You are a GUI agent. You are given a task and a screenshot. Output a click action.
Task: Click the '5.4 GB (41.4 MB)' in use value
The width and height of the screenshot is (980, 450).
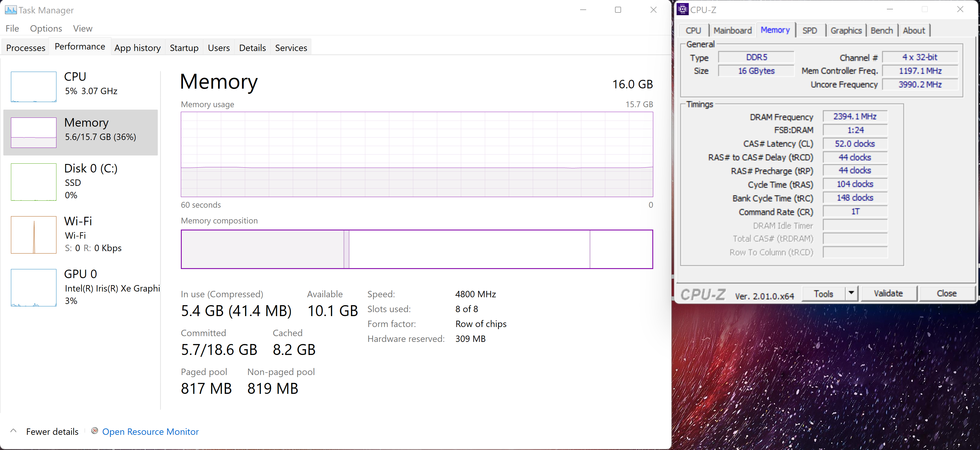pos(236,311)
